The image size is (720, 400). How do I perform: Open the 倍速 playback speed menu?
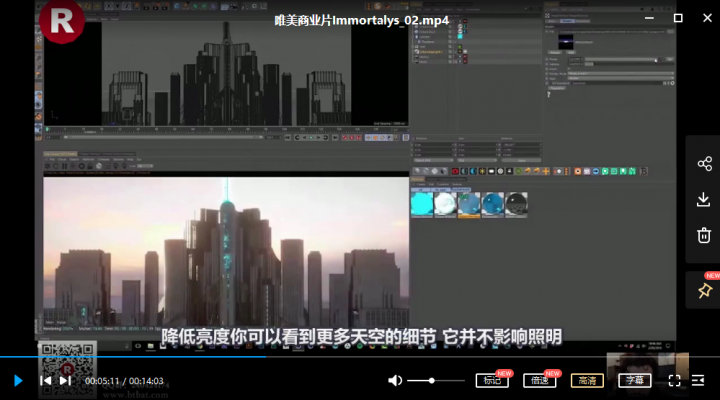(x=540, y=381)
